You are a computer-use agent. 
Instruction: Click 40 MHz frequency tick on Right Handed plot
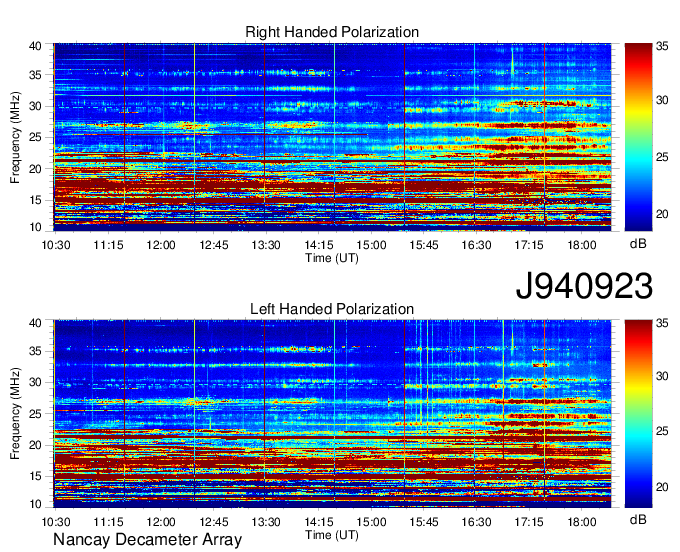(x=35, y=46)
